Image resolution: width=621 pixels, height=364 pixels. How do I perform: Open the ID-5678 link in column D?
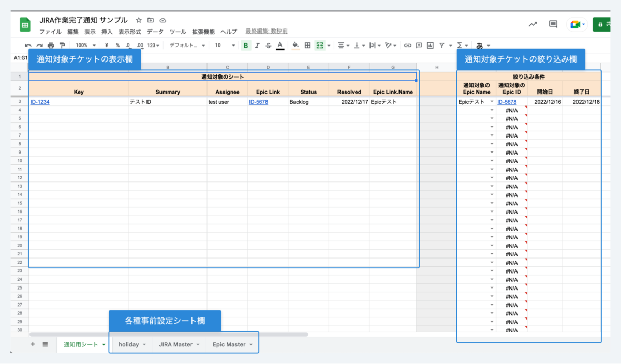coord(258,102)
